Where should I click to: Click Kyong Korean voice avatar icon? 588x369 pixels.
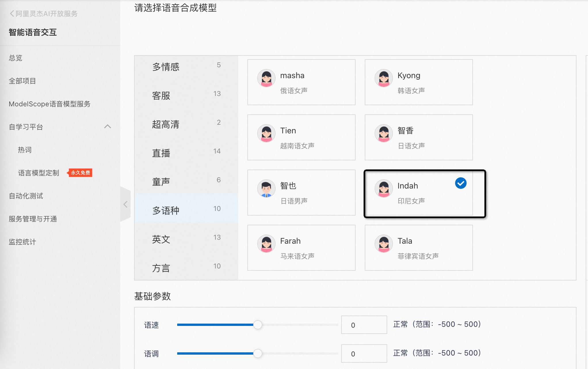point(384,78)
